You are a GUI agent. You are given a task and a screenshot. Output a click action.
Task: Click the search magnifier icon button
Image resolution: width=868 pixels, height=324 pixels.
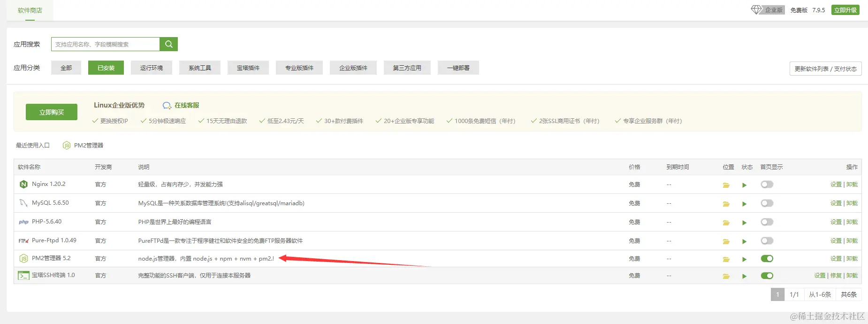click(x=168, y=44)
